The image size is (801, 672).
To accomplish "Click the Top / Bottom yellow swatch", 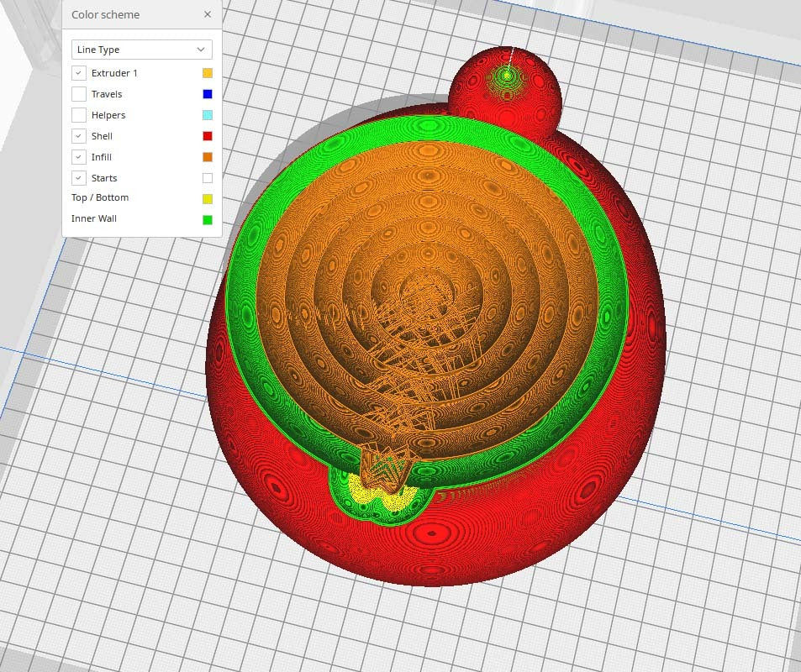I will tap(208, 198).
